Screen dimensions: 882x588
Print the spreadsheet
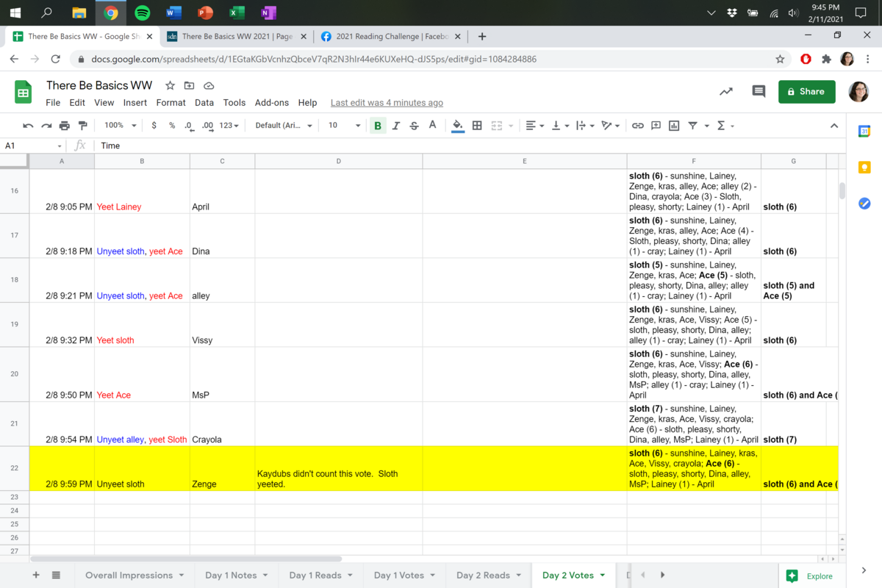pyautogui.click(x=64, y=126)
